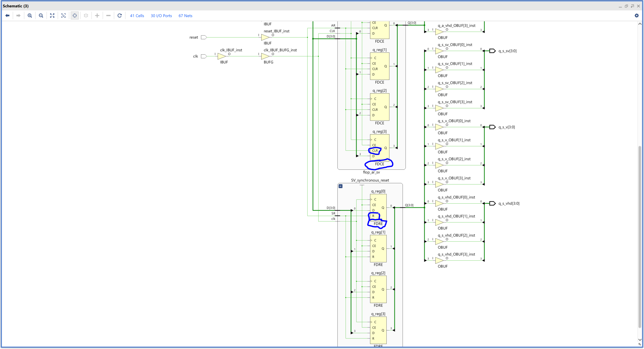Open the 30 I/O Ports link
644x349 pixels.
pos(161,16)
